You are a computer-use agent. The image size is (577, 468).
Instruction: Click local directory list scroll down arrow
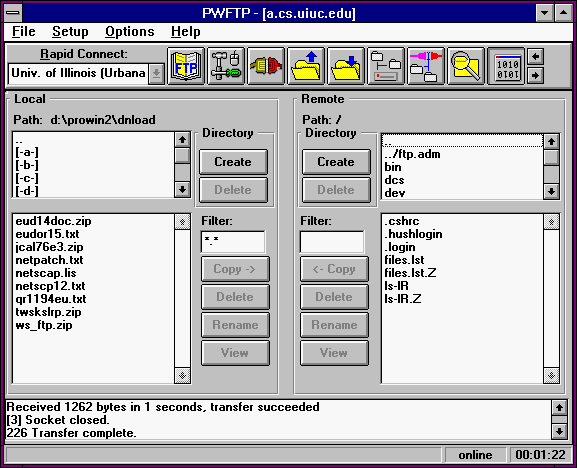point(183,189)
